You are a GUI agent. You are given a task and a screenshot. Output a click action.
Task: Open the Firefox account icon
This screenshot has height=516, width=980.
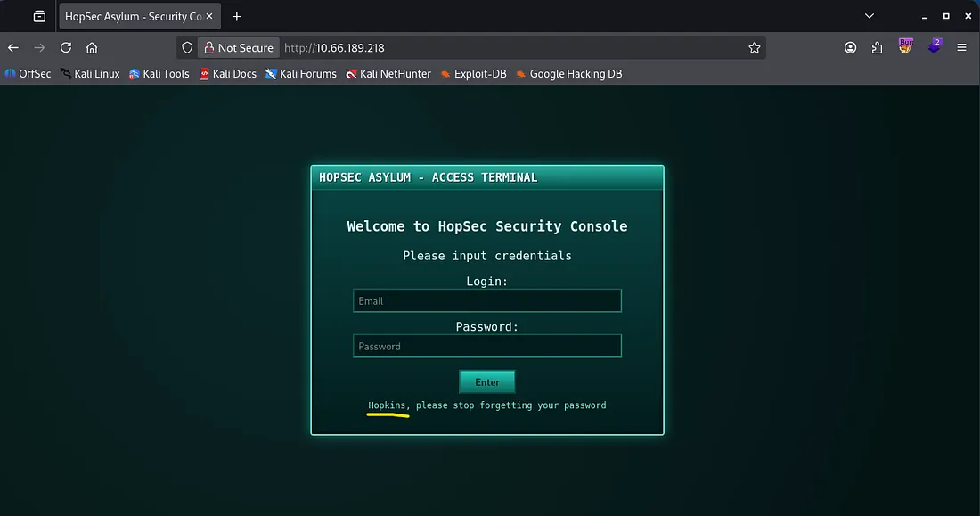[x=851, y=48]
